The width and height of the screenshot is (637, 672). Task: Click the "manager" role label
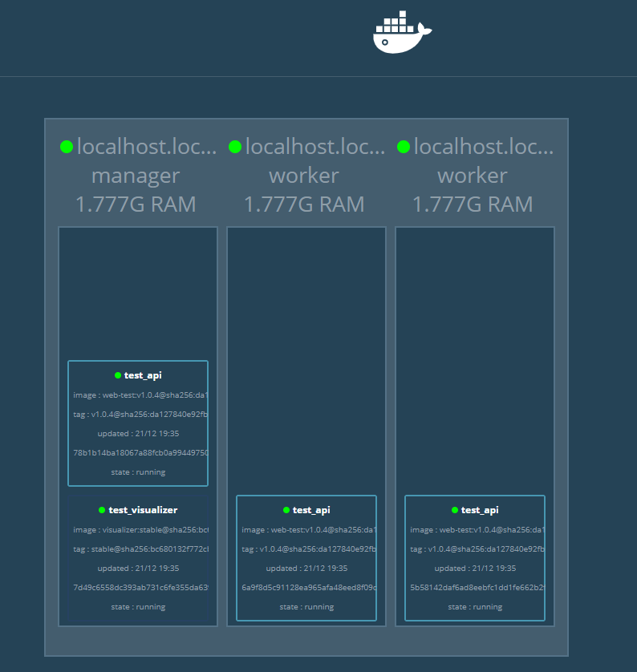(x=136, y=176)
